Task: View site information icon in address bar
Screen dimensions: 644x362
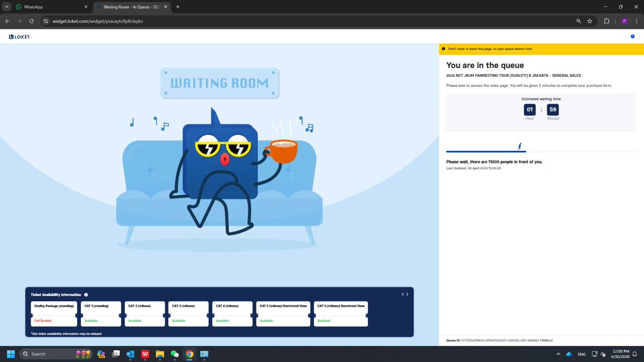Action: (46, 21)
